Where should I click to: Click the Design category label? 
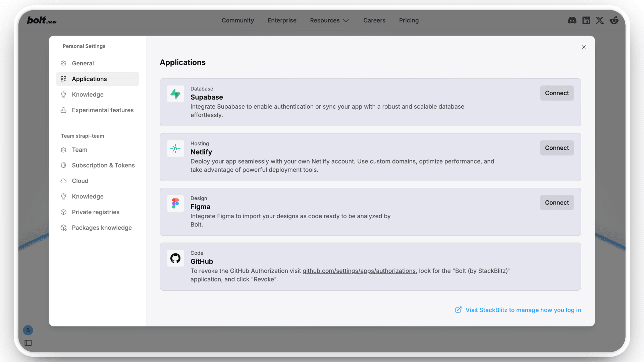[x=199, y=198]
